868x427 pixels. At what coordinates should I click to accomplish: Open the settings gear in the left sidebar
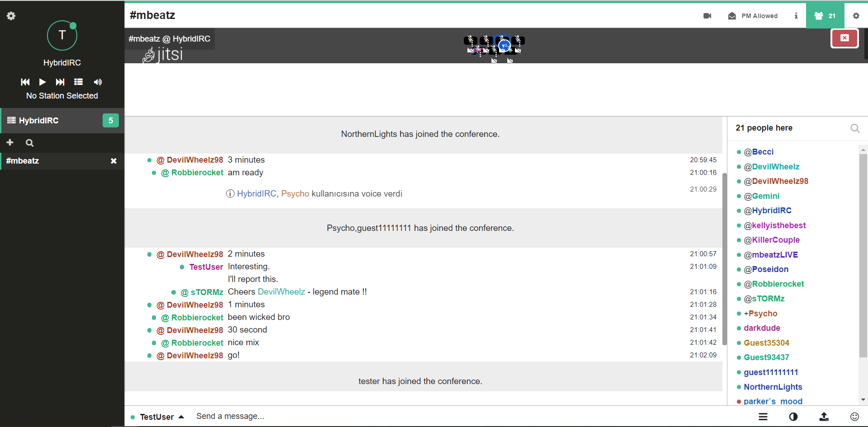point(11,16)
